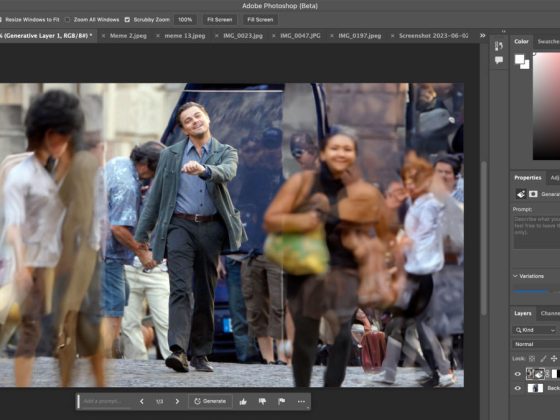The image size is (560, 420).
Task: Open the Comments panel icon
Action: (499, 60)
